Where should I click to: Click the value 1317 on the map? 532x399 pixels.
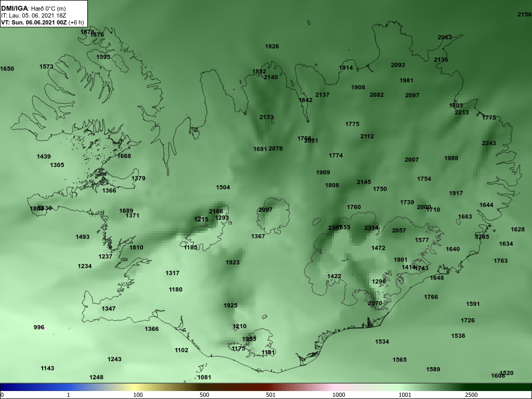click(172, 273)
